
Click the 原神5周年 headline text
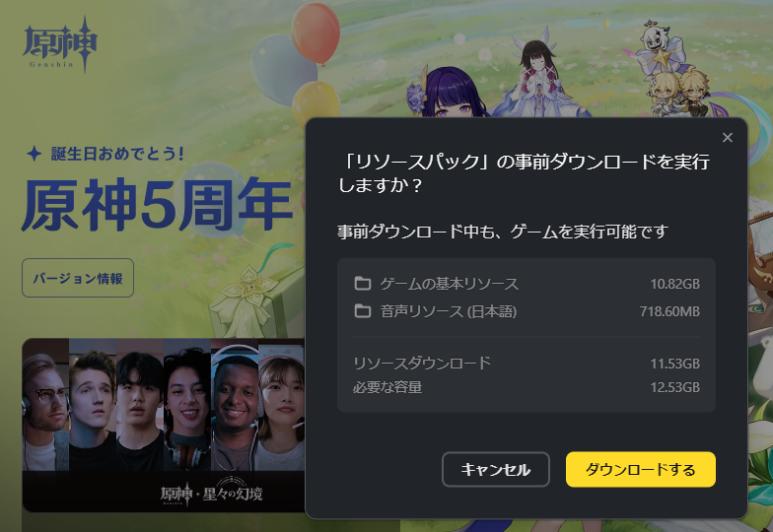click(157, 205)
